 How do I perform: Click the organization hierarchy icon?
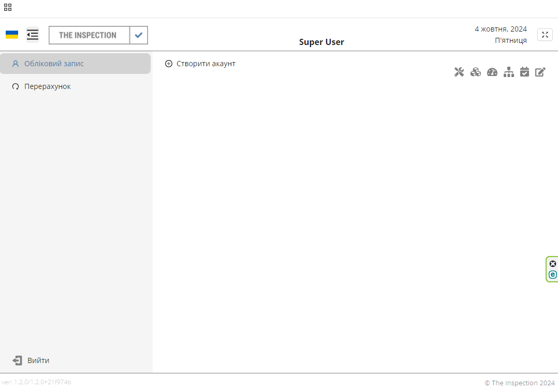tap(509, 72)
